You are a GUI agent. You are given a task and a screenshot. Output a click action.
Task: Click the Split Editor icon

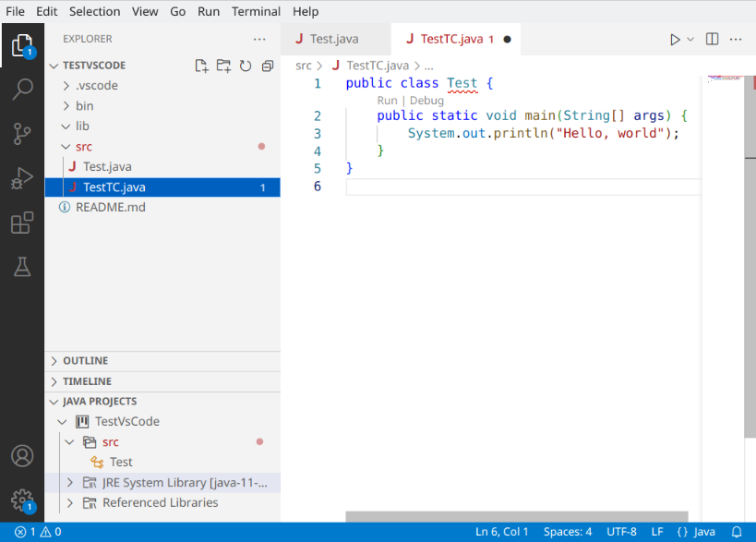pyautogui.click(x=712, y=39)
